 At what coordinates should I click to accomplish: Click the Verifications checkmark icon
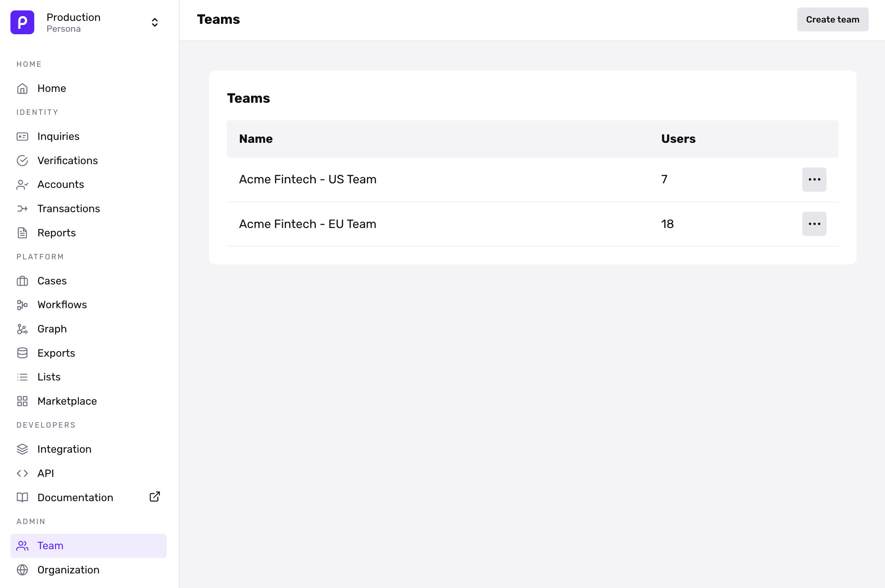pos(22,161)
